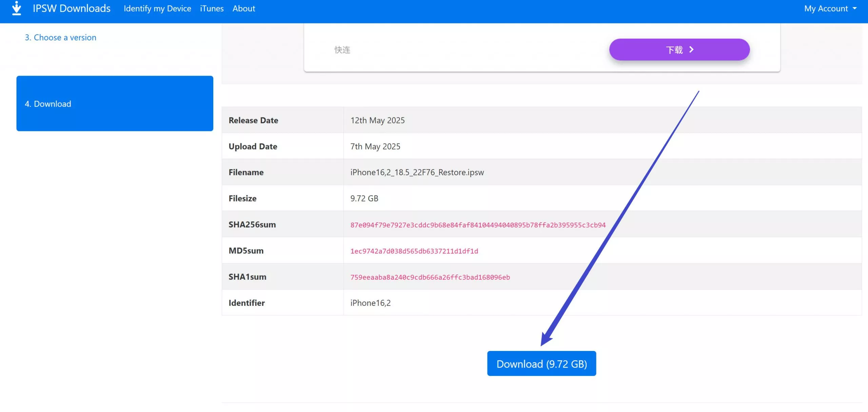868x412 pixels.
Task: Select the filename iPhone16,2_18.5_22F76_Restore.ipsw
Action: pyautogui.click(x=417, y=172)
